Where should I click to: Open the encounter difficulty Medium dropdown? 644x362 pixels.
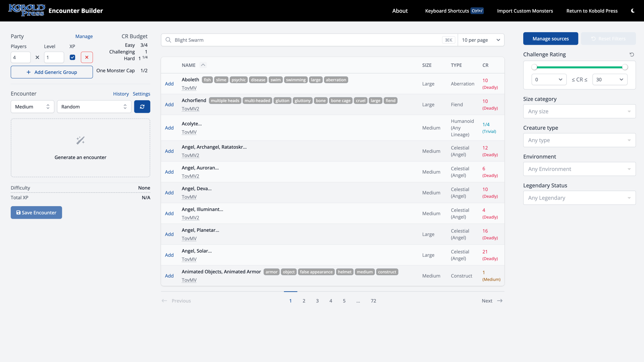(x=32, y=107)
